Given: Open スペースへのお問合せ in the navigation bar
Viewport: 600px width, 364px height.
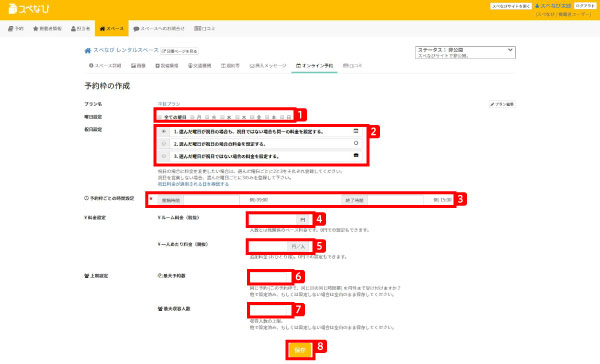Looking at the screenshot, I should tap(159, 29).
